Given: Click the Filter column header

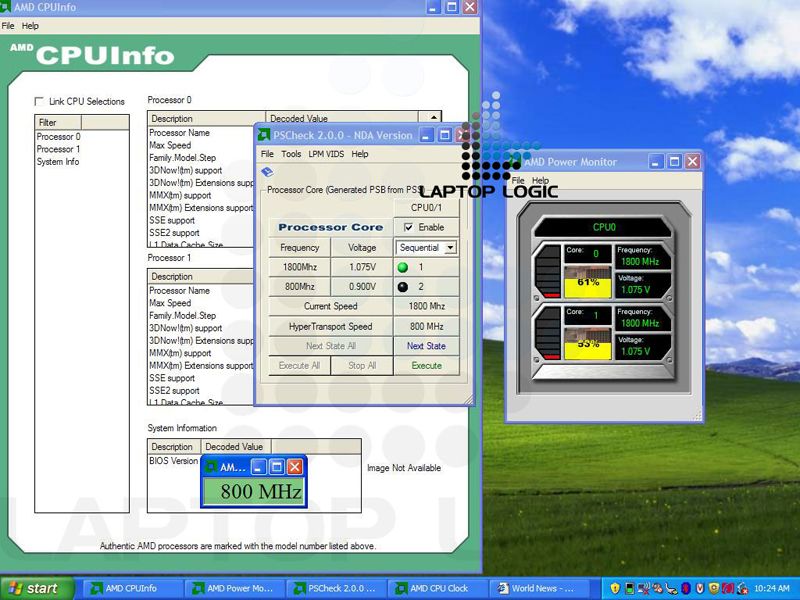Looking at the screenshot, I should pyautogui.click(x=58, y=122).
